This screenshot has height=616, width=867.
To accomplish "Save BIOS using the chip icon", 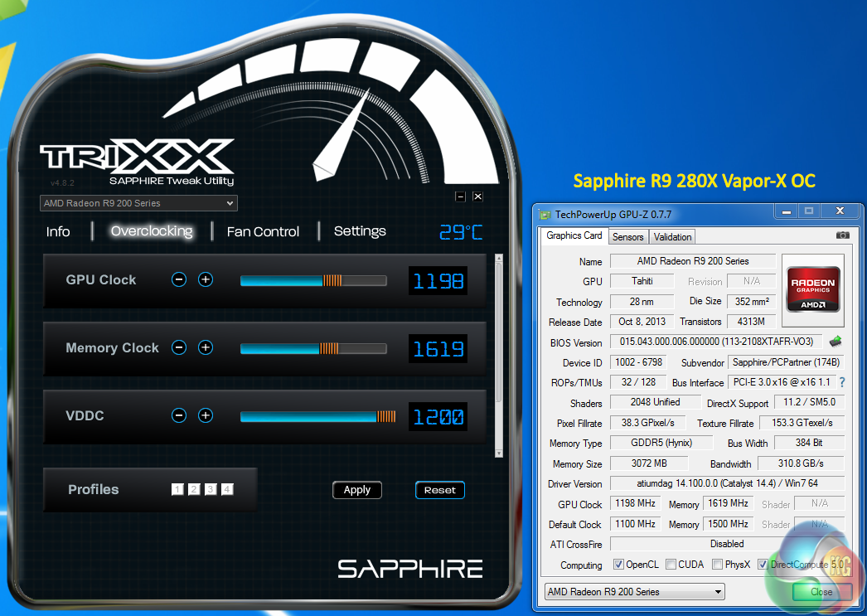I will (836, 342).
